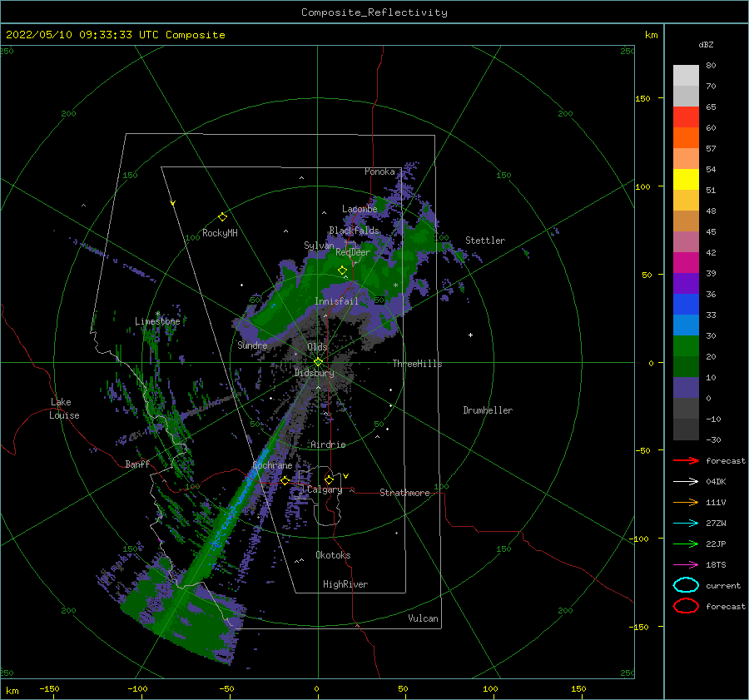Click the Sundre city label
This screenshot has height=700, width=749.
tap(252, 345)
